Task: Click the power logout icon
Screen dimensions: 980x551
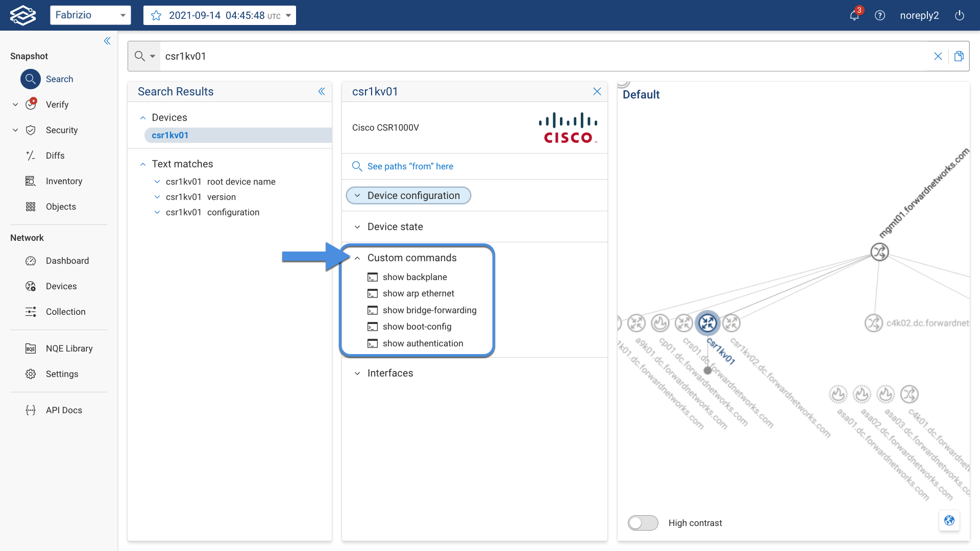Action: click(x=959, y=15)
